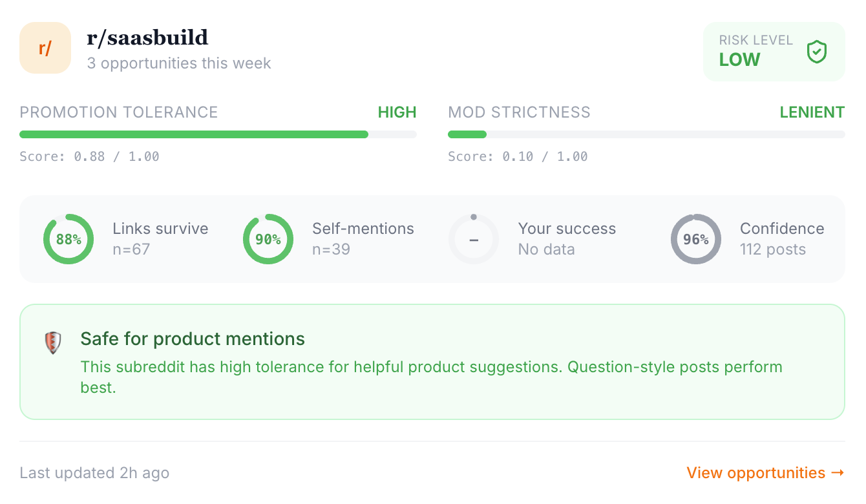Select the Last updated 2h ago text
Screen dimensions: 866x504
click(94, 472)
